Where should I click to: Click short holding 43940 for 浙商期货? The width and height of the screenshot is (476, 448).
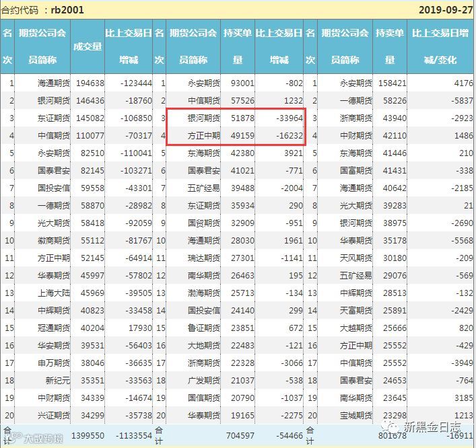[395, 118]
